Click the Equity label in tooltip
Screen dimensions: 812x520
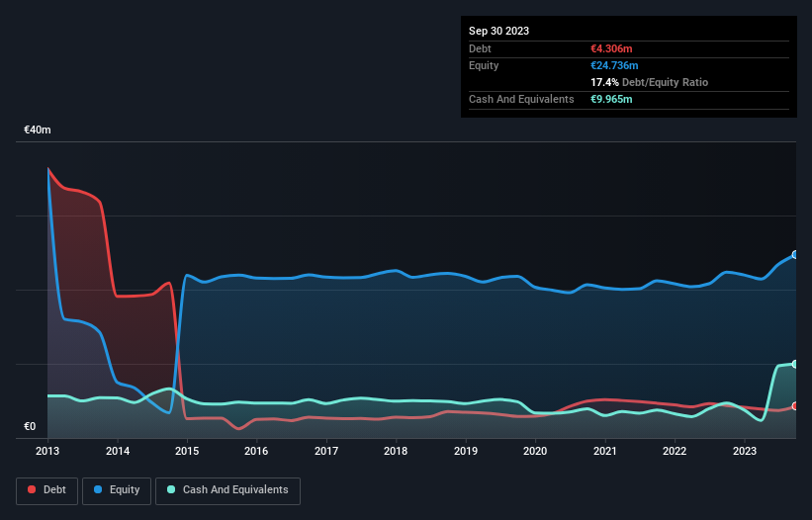484,65
